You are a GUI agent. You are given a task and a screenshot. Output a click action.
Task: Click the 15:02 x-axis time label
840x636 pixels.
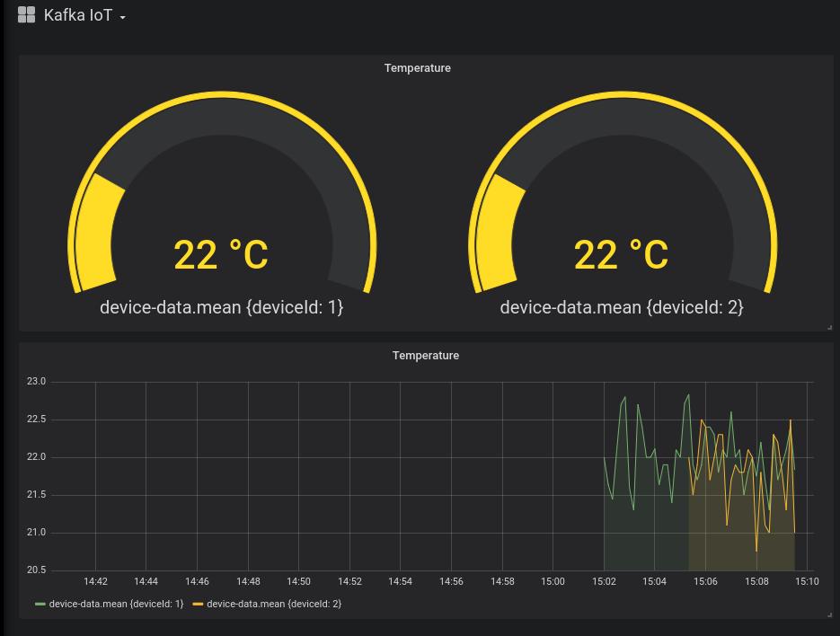(x=604, y=581)
